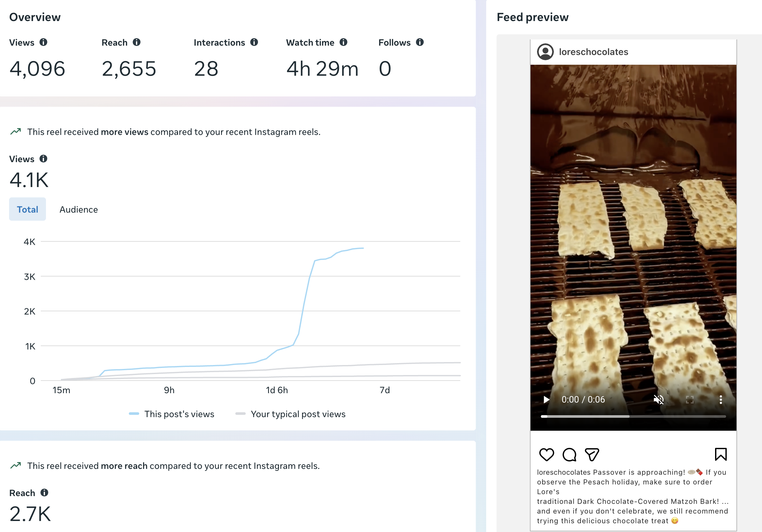Share the reel using the paper plane icon

point(592,454)
